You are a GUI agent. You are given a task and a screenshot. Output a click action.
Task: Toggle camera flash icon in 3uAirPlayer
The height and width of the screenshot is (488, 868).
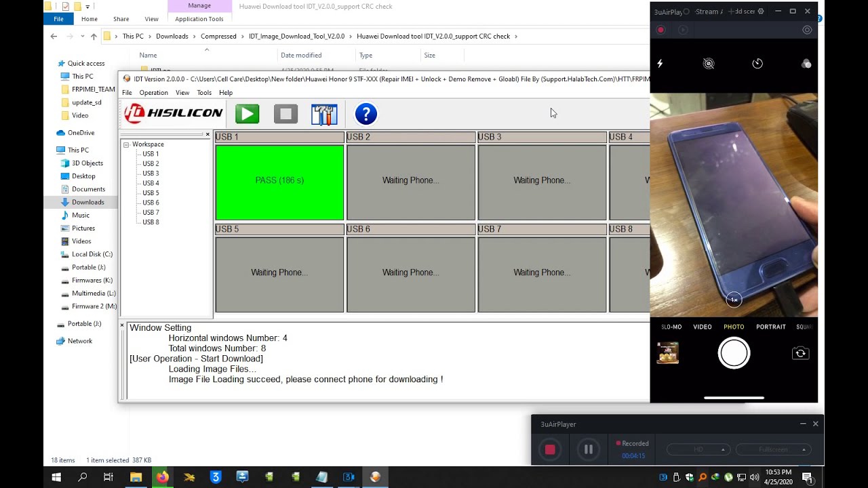(x=660, y=64)
